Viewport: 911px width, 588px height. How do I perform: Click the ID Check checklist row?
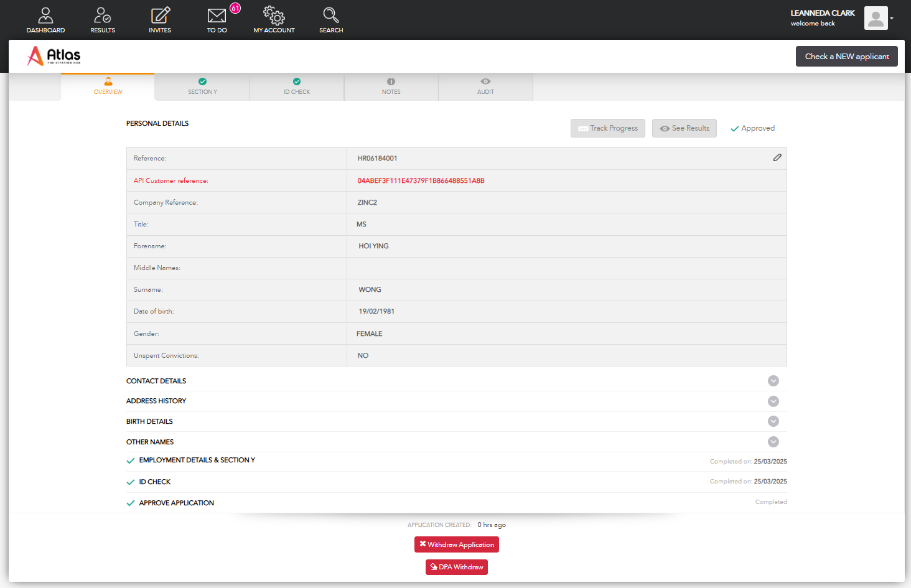click(457, 482)
